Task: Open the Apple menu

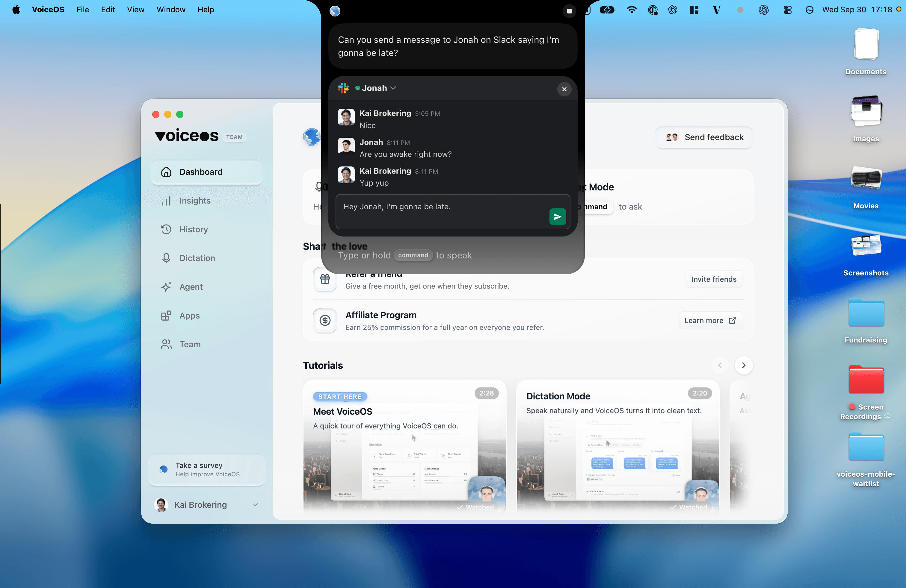Action: (x=16, y=10)
